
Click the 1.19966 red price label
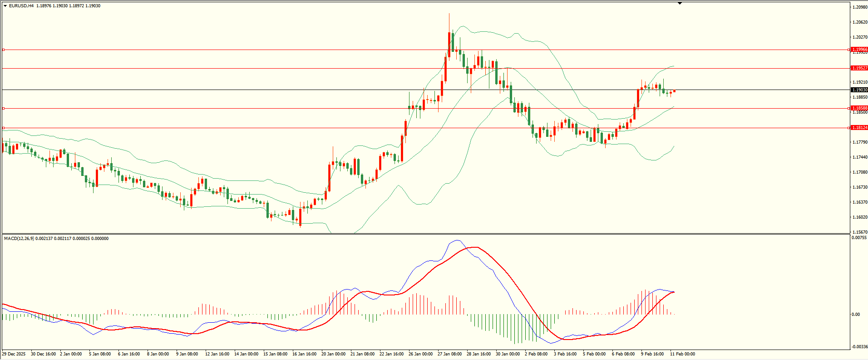[x=859, y=50]
